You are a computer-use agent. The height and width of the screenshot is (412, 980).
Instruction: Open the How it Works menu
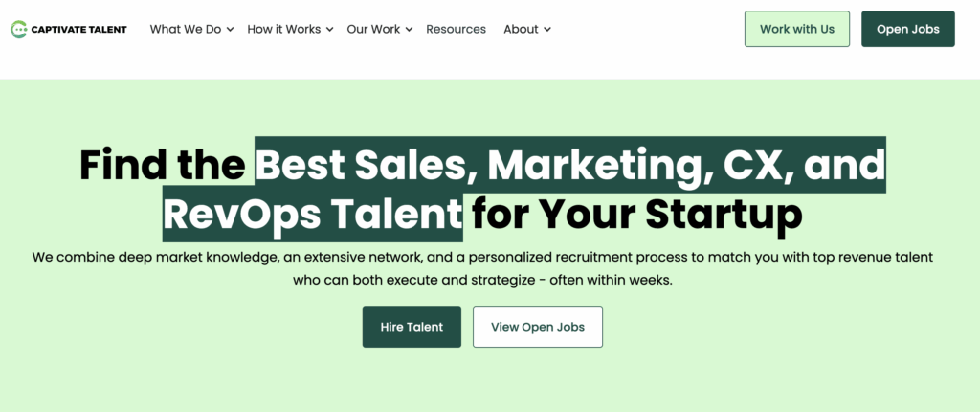pos(283,29)
